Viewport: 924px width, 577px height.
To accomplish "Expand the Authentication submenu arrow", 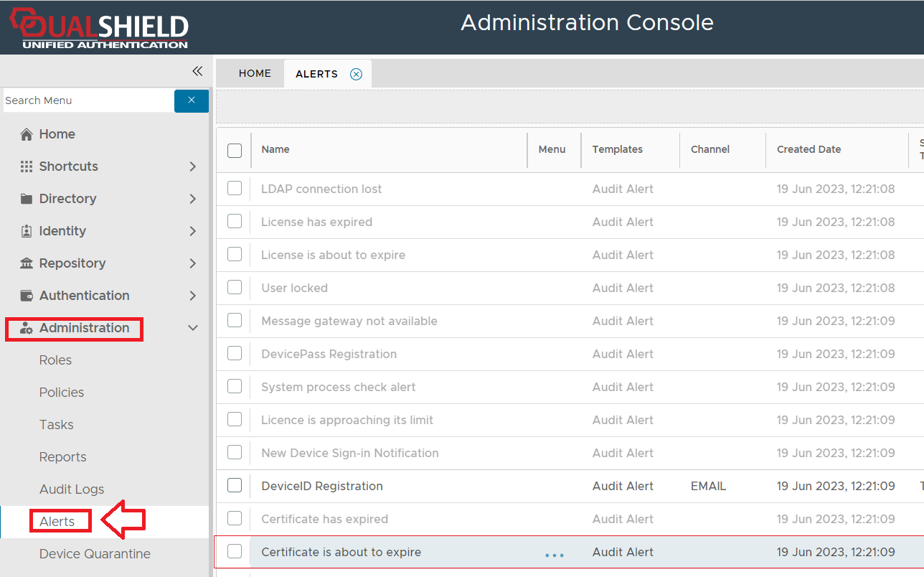I will [192, 296].
